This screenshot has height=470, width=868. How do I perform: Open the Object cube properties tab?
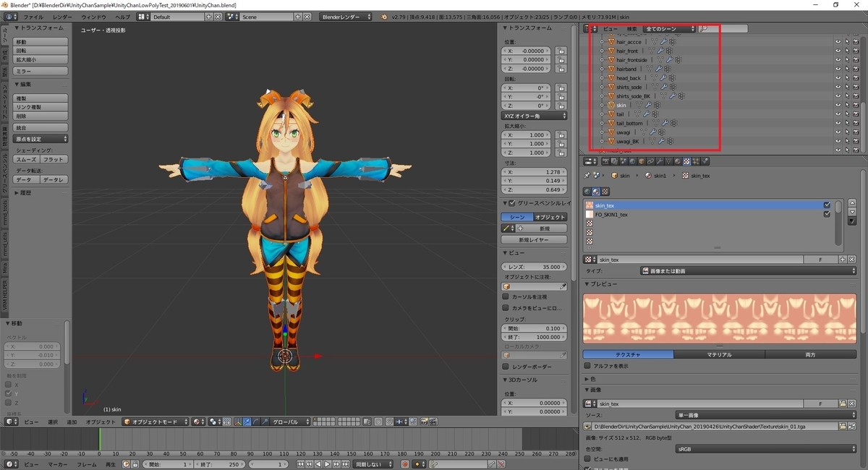coord(642,161)
